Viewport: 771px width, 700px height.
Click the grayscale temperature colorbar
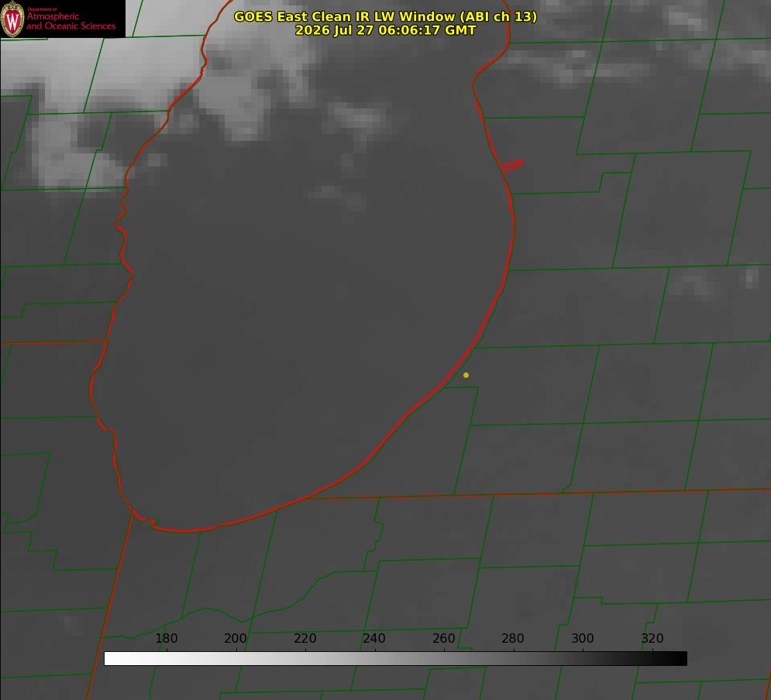[395, 658]
